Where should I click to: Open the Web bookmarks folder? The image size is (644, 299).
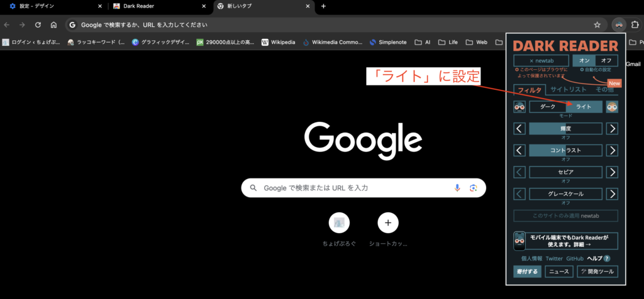pyautogui.click(x=477, y=42)
